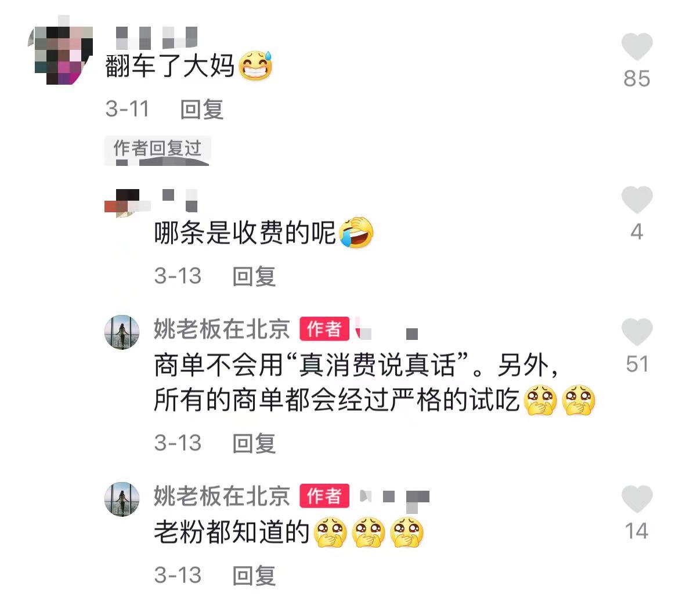The width and height of the screenshot is (679, 616).
Task: Like the comment with 85 likes
Action: (x=637, y=46)
